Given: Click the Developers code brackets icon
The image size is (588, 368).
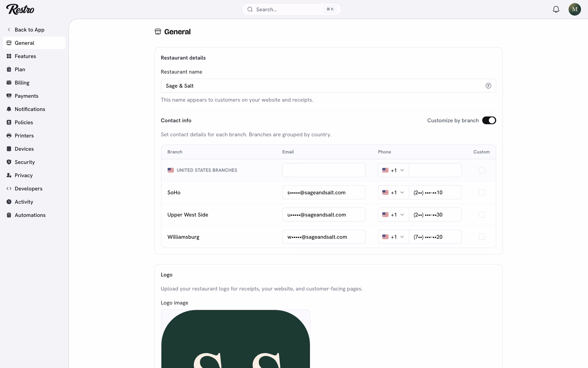Looking at the screenshot, I should coord(9,188).
